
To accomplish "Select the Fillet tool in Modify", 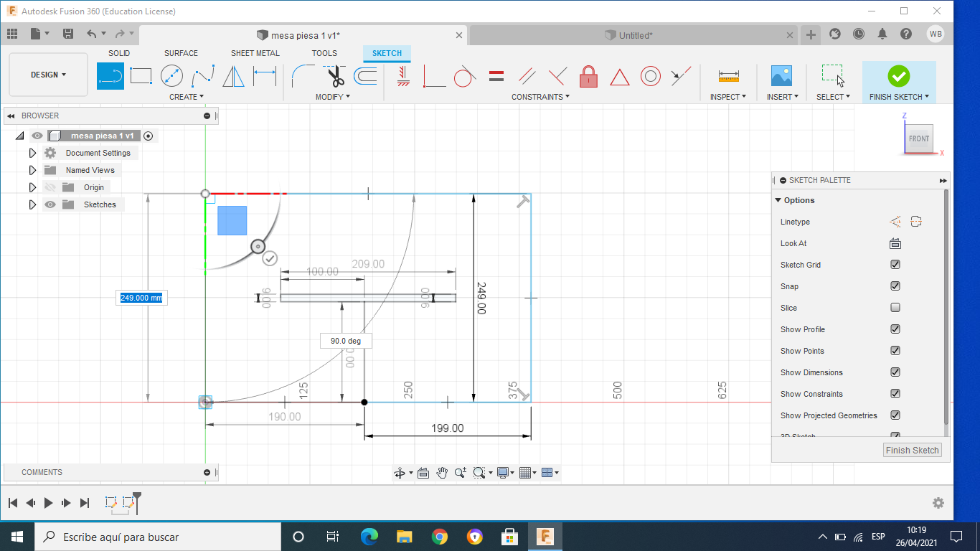I will pos(304,75).
